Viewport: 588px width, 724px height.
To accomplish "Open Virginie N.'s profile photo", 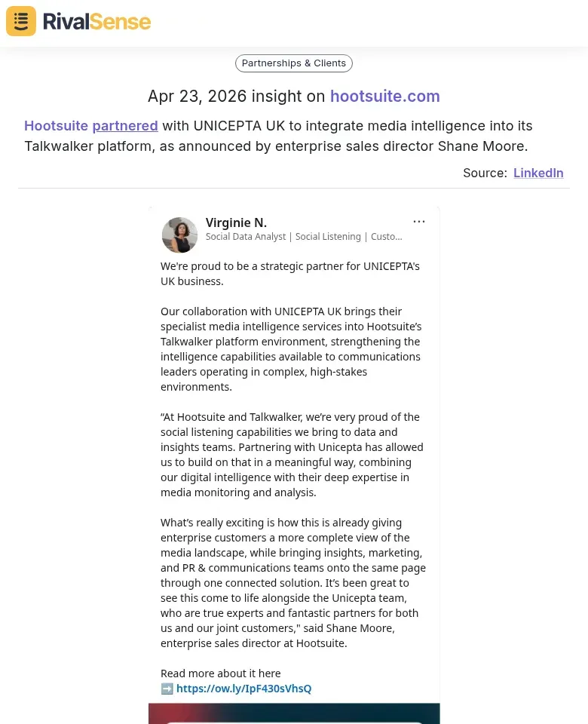I will 179,235.
